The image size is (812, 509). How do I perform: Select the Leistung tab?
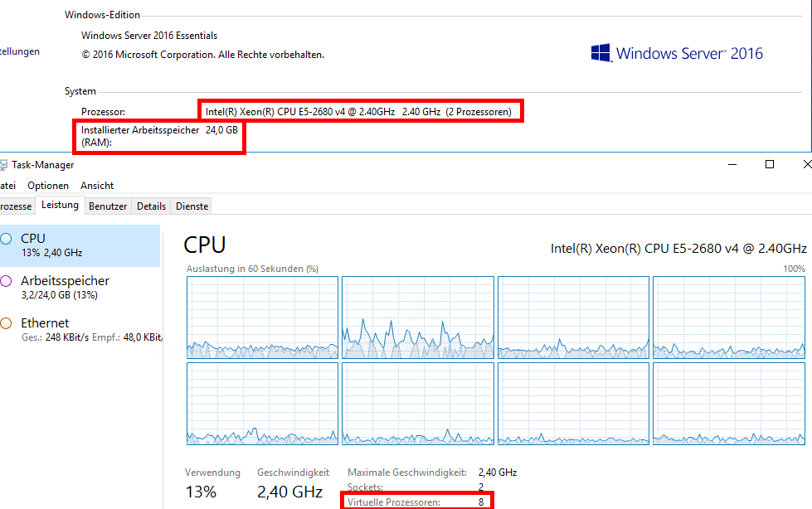click(60, 206)
